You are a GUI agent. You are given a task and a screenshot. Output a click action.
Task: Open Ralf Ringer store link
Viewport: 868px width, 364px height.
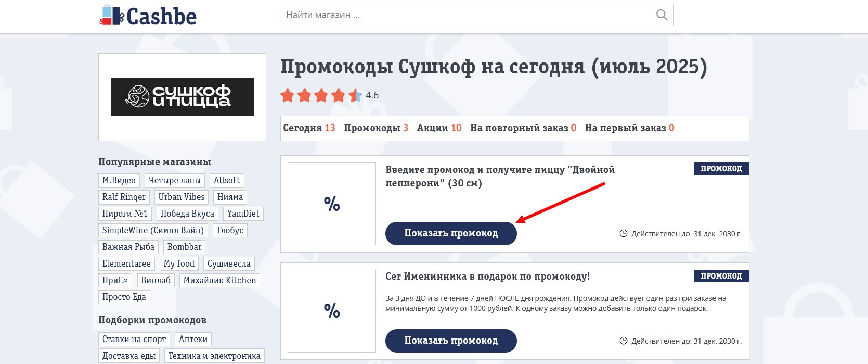point(124,197)
